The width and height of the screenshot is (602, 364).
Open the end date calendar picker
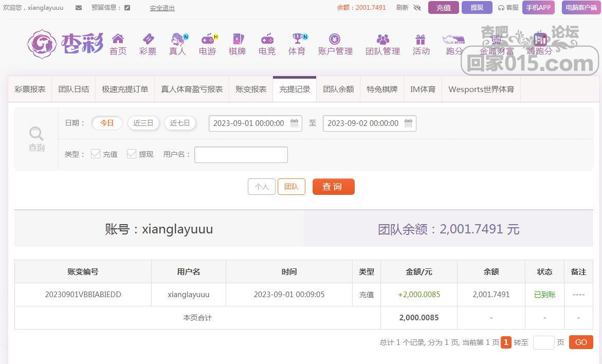point(409,123)
